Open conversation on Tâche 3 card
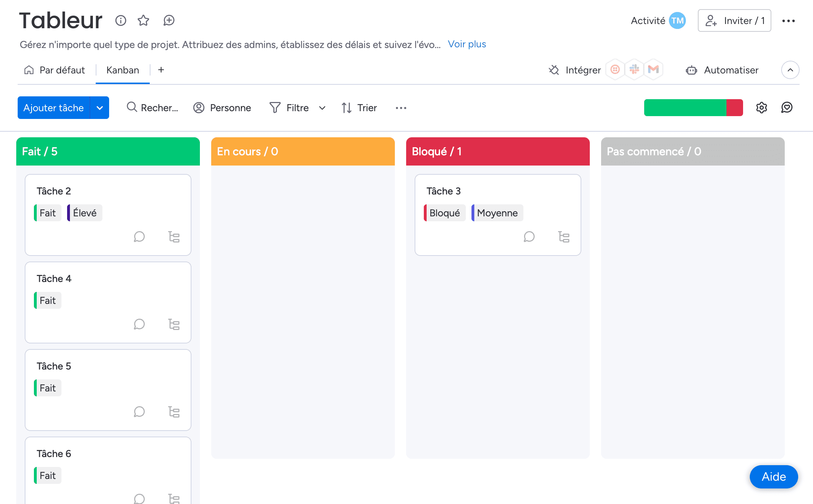The height and width of the screenshot is (504, 813). [529, 236]
